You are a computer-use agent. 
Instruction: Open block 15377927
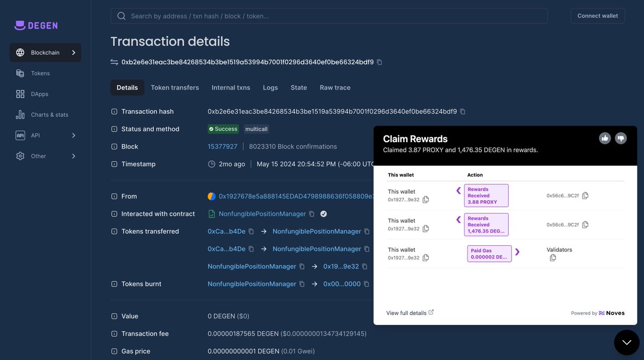[x=222, y=146]
